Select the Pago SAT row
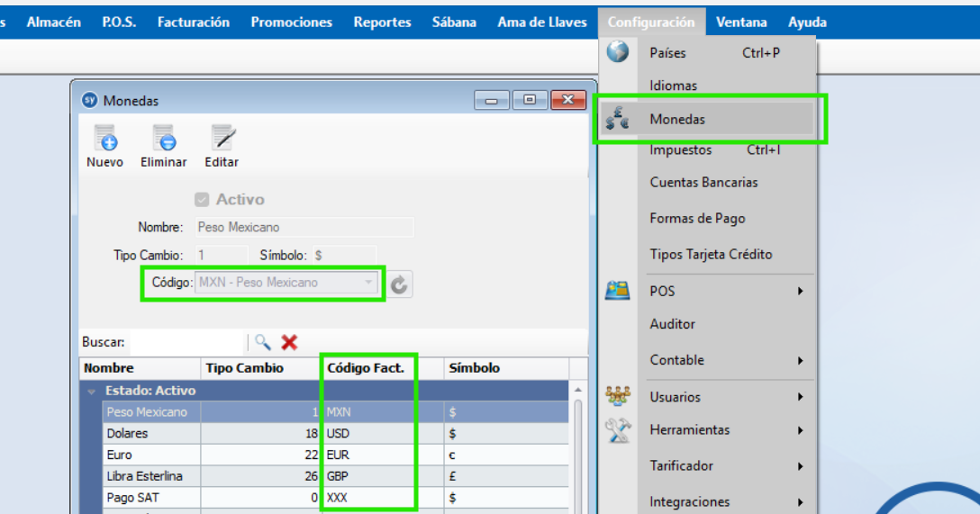980x514 pixels. [x=336, y=498]
